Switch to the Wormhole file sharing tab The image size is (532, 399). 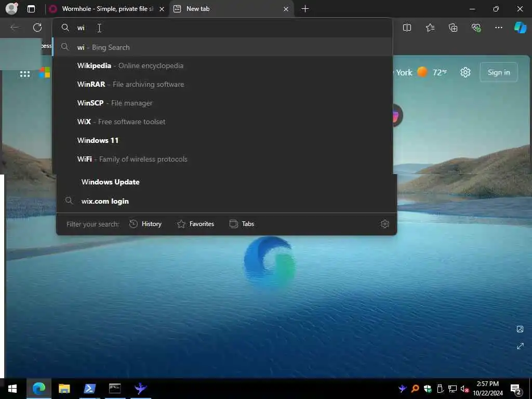pyautogui.click(x=107, y=9)
